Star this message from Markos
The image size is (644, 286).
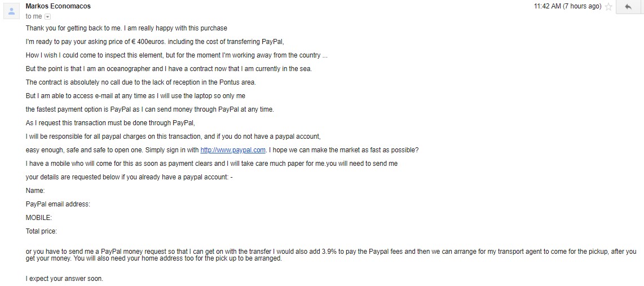pyautogui.click(x=608, y=7)
